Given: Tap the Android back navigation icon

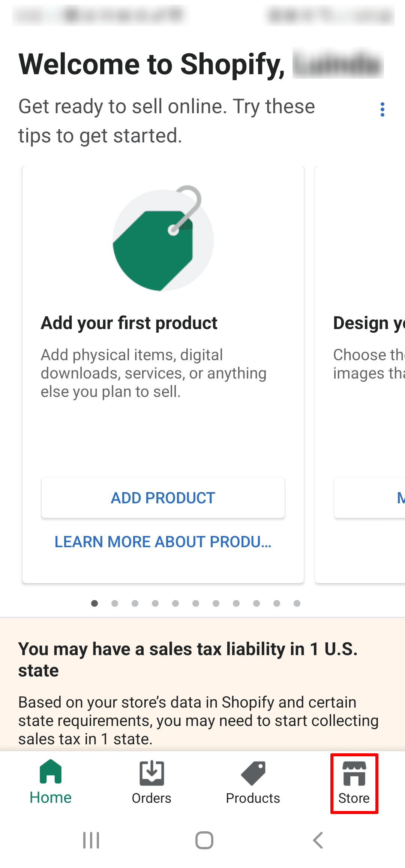Looking at the screenshot, I should point(317,840).
